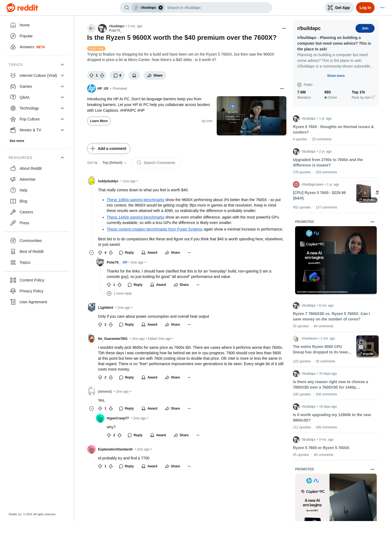
Task: Play the HP Live Captions ad video
Action: (x=252, y=116)
